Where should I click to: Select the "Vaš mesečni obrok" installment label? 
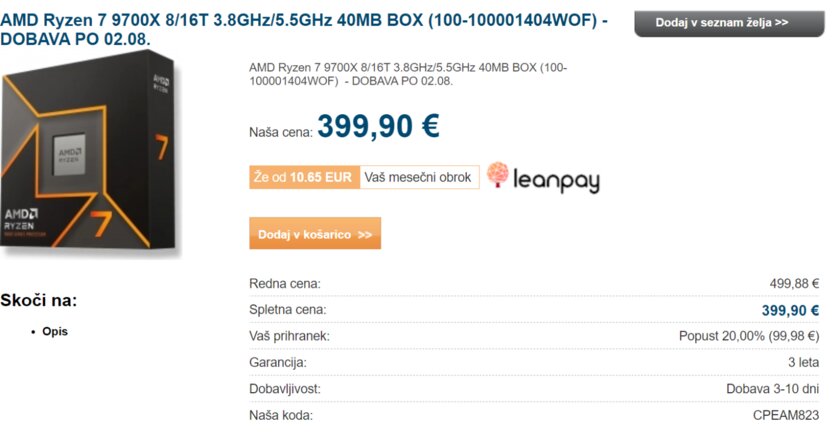pos(418,177)
